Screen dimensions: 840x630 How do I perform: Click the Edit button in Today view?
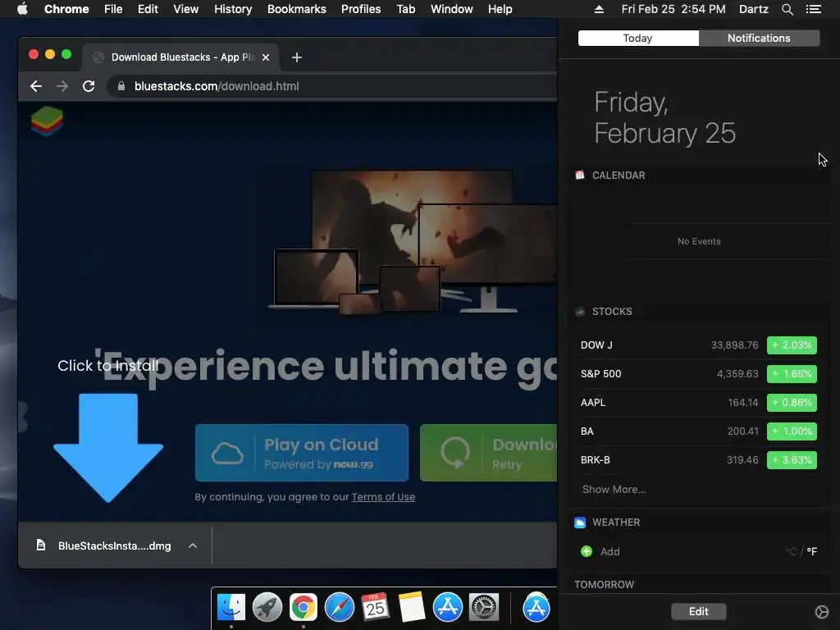699,611
